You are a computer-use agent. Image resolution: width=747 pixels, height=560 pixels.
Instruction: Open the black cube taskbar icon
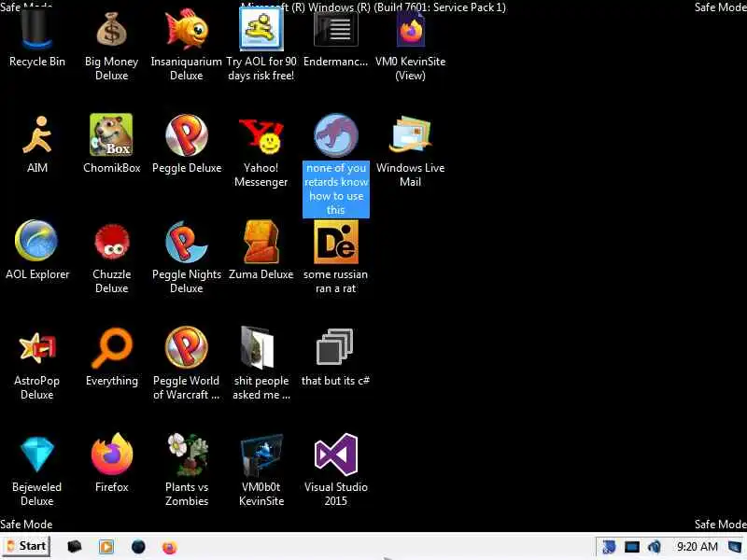pos(75,547)
